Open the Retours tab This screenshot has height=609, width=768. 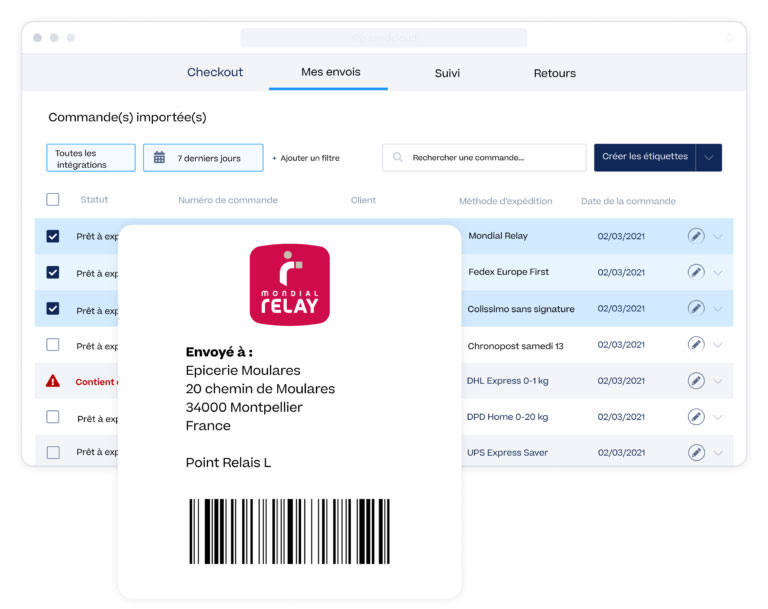[x=554, y=73]
